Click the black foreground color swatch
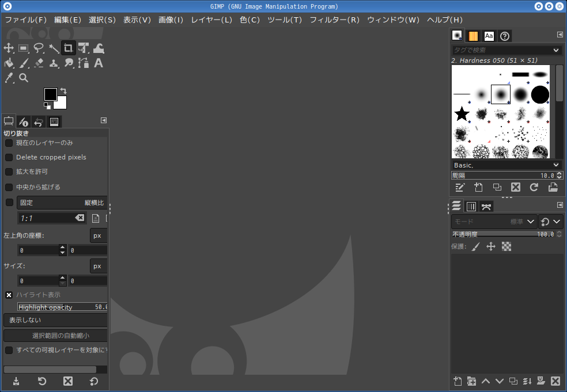Image resolution: width=567 pixels, height=392 pixels. point(50,94)
